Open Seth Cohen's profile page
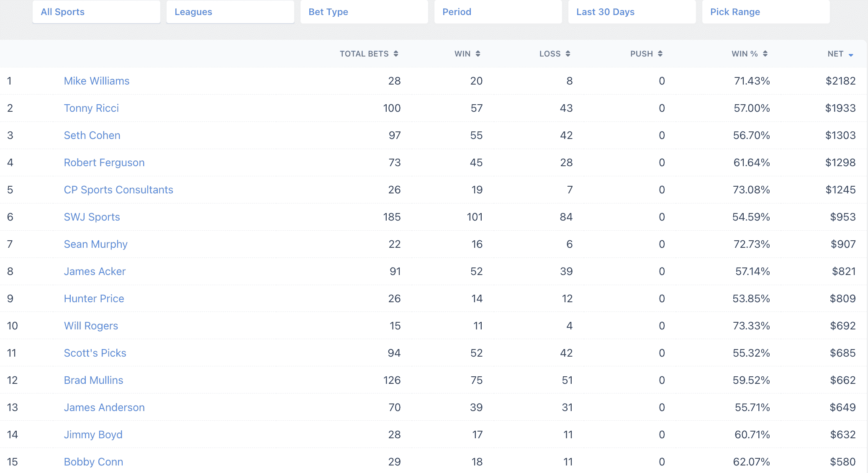Viewport: 868px width, 473px height. 92,135
